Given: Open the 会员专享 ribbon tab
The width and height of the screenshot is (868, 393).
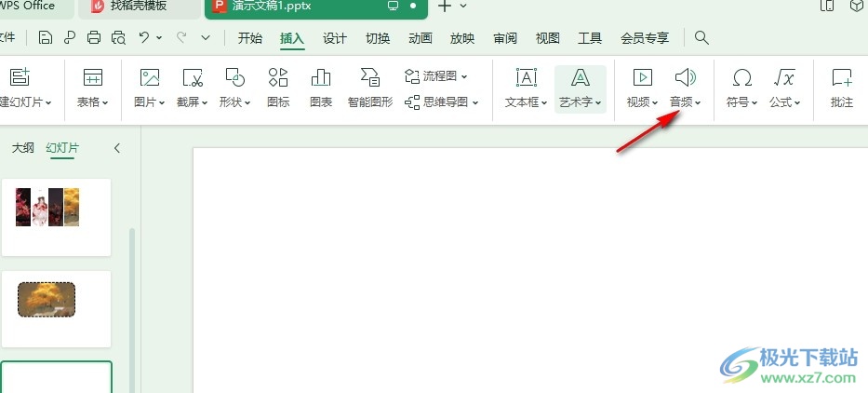Looking at the screenshot, I should tap(645, 38).
